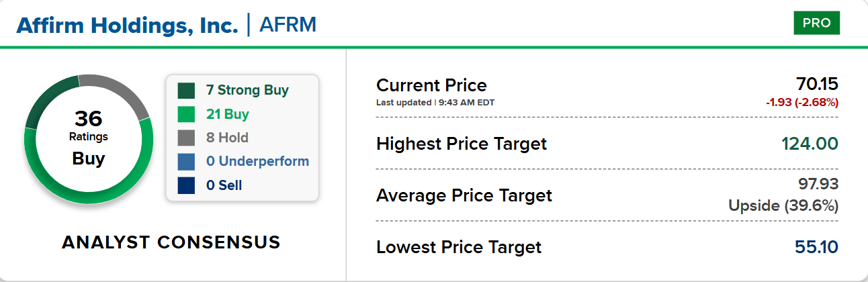The height and width of the screenshot is (282, 868).
Task: Click the Current Price value 70.15
Action: [x=817, y=84]
